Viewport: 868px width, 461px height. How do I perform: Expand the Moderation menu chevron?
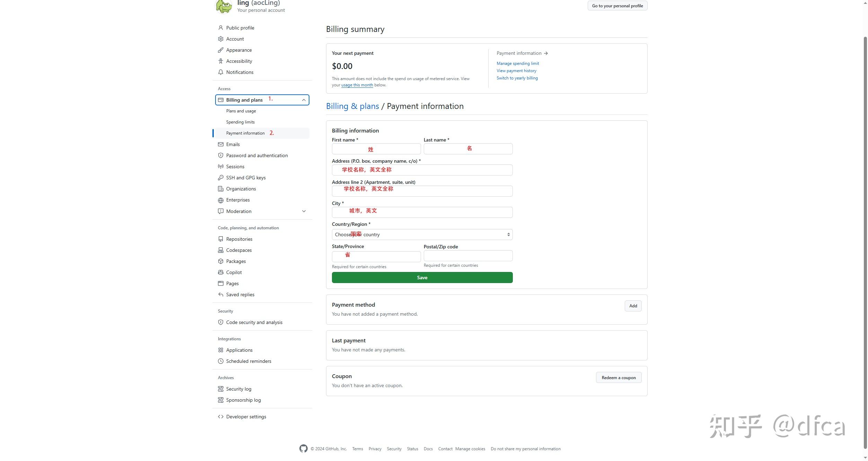304,211
